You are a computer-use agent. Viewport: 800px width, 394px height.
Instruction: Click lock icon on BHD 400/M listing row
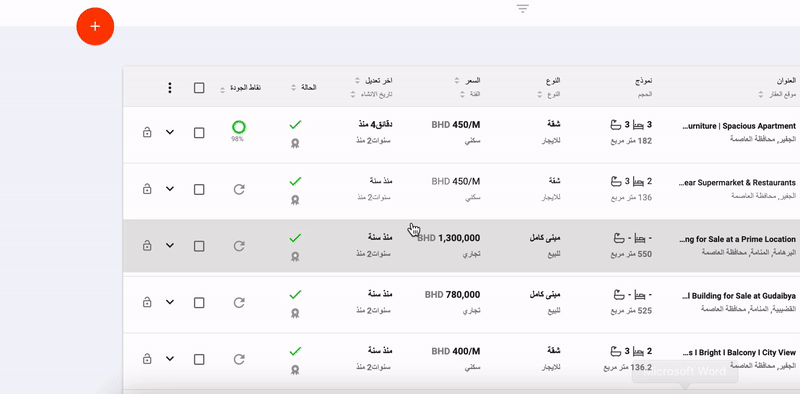(147, 359)
